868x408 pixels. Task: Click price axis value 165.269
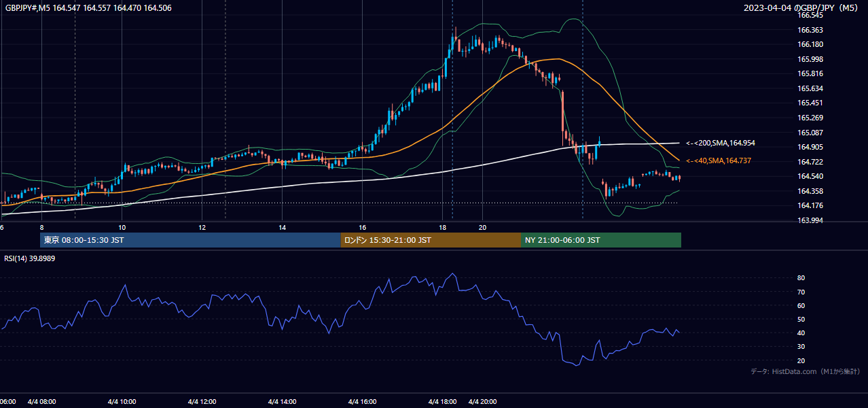[810, 118]
